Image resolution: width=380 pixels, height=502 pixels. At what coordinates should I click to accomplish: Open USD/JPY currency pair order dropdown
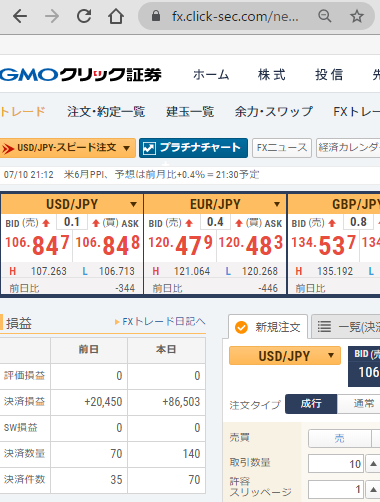(x=285, y=356)
